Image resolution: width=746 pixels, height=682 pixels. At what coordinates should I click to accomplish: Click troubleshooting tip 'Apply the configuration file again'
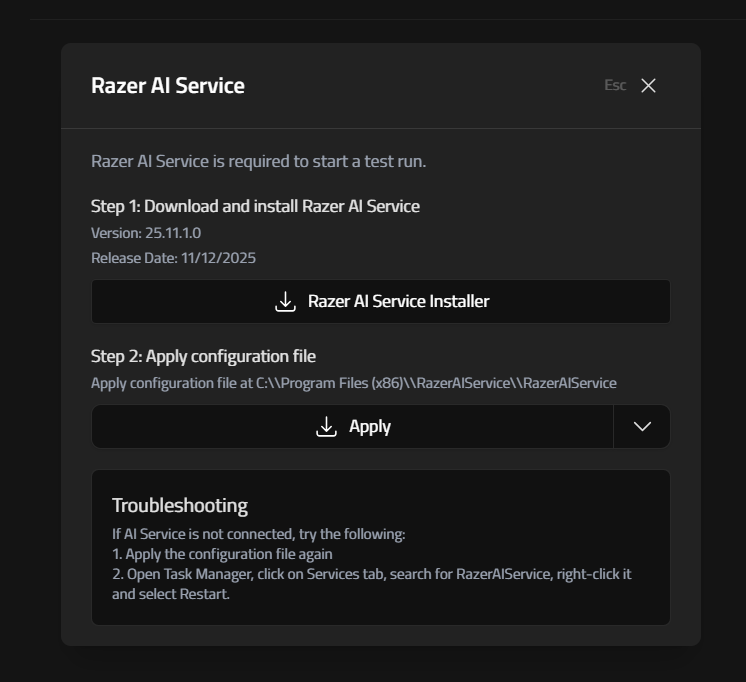[222, 554]
